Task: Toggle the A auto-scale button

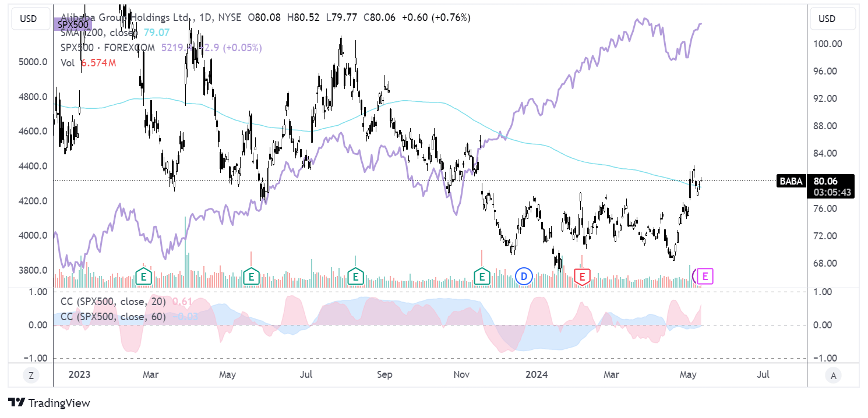Action: point(833,376)
